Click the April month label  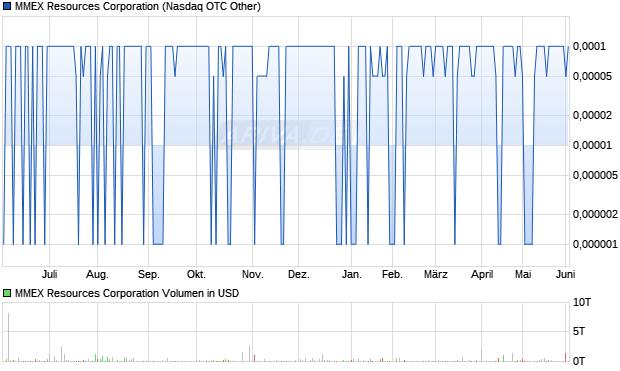[x=482, y=274]
